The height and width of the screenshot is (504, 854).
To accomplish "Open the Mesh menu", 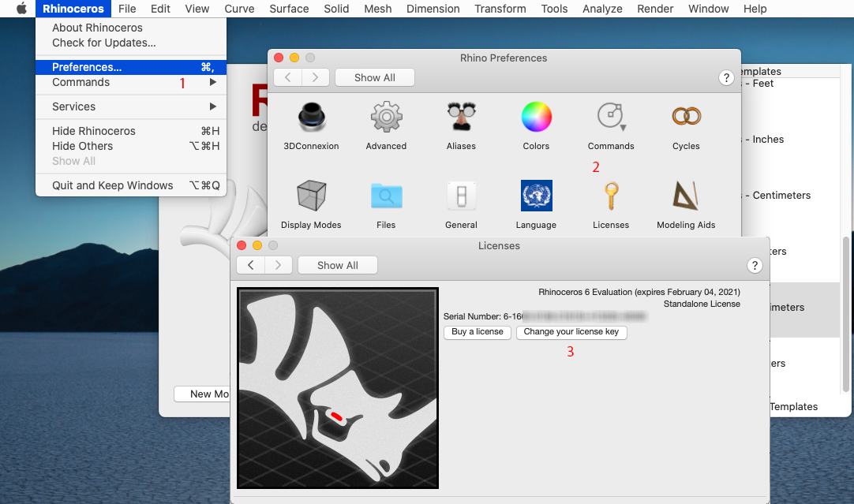I will [x=377, y=9].
